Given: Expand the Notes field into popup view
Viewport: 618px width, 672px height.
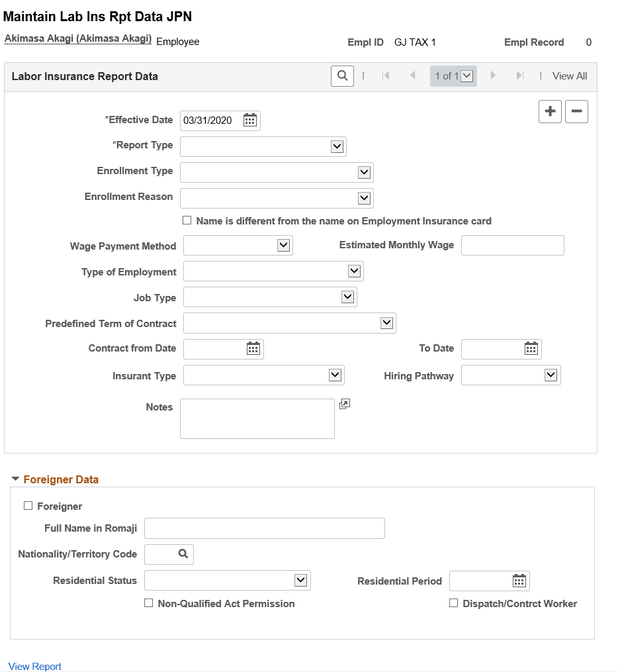Looking at the screenshot, I should [344, 404].
